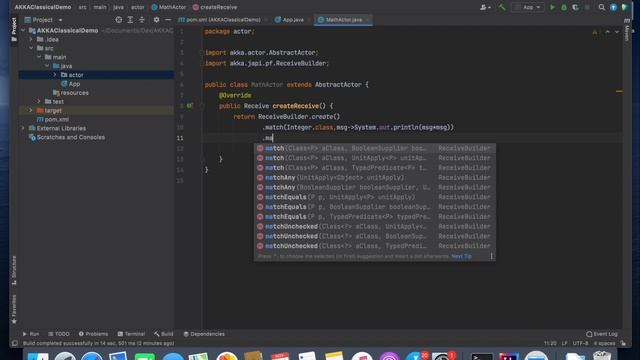The image size is (640, 360).
Task: Open Terminal app in the Dock
Action: (x=482, y=357)
